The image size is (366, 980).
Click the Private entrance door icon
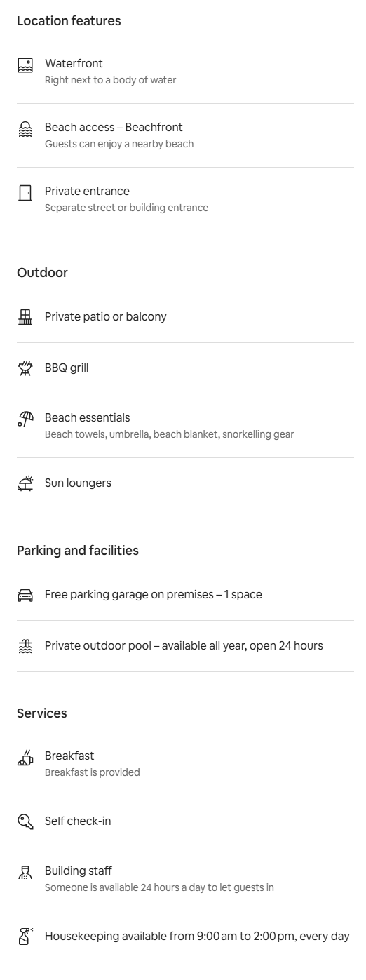point(25,193)
